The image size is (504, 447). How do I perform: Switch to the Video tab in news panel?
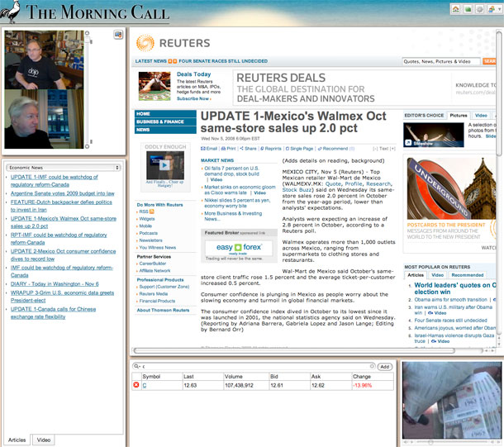pos(44,440)
